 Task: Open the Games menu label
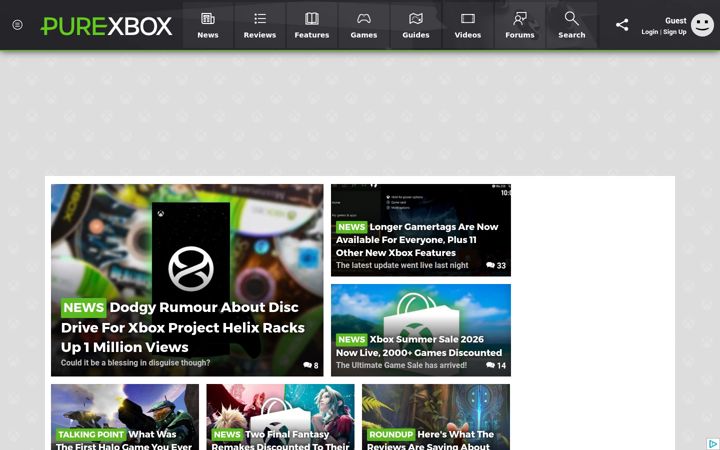pos(364,35)
